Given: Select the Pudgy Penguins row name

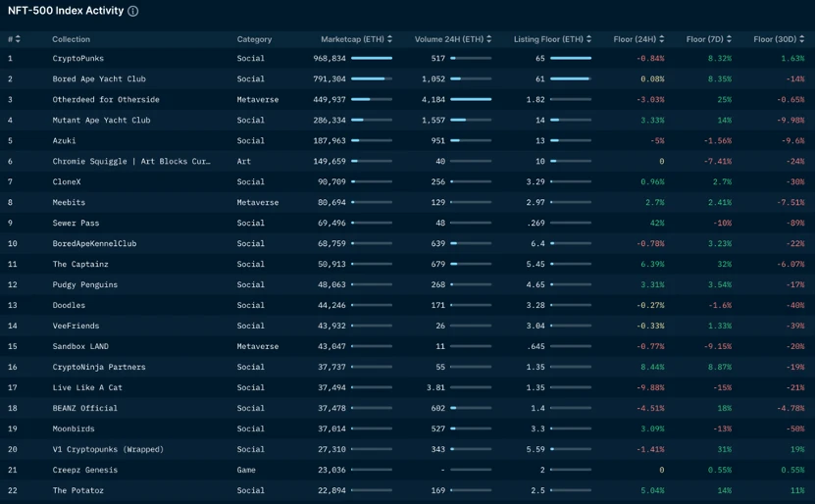Looking at the screenshot, I should pos(84,284).
